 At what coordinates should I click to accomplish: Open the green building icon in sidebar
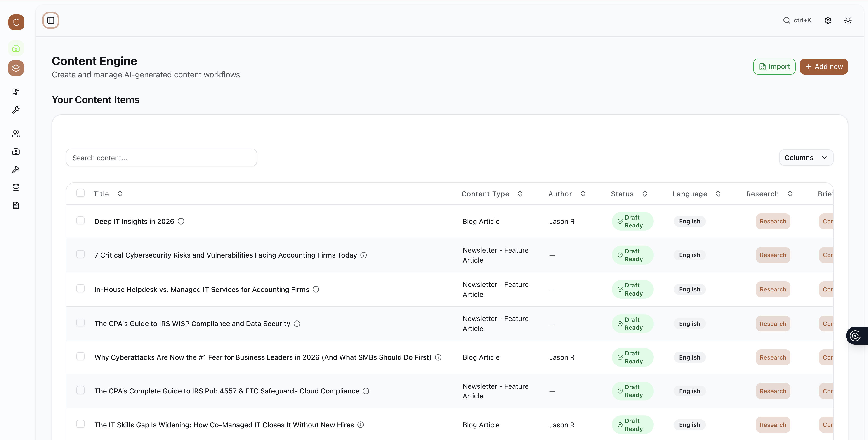point(16,48)
